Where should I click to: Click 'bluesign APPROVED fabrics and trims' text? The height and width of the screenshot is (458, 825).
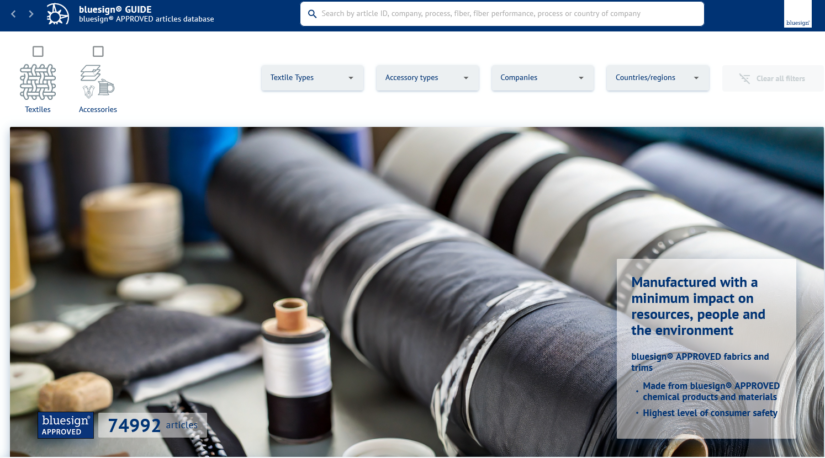pyautogui.click(x=700, y=362)
